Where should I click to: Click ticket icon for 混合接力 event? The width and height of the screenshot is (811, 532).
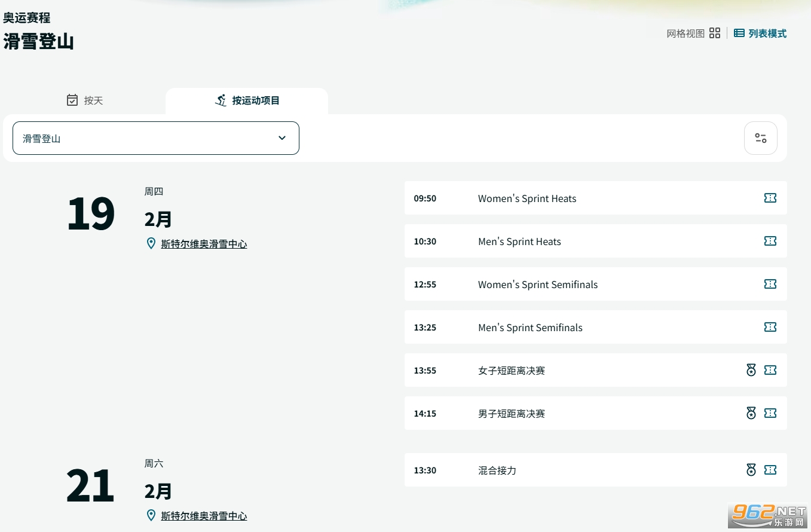pos(770,470)
